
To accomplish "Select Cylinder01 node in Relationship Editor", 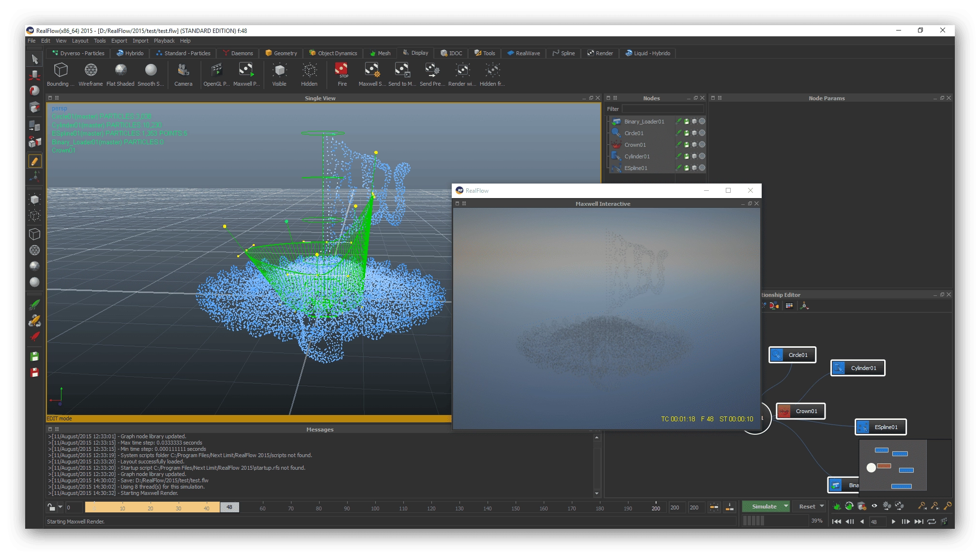I will [x=858, y=368].
